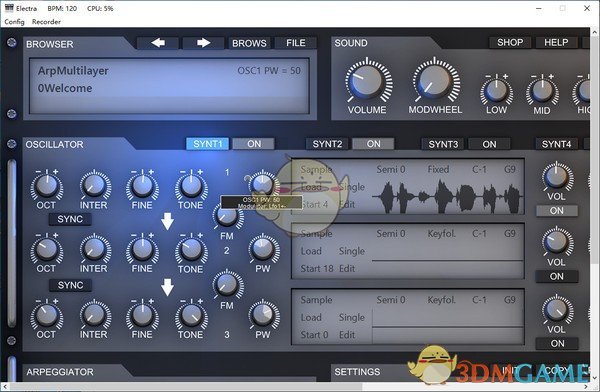Toggle ON under the third sample VOL knob
This screenshot has width=600, height=392.
point(557,343)
